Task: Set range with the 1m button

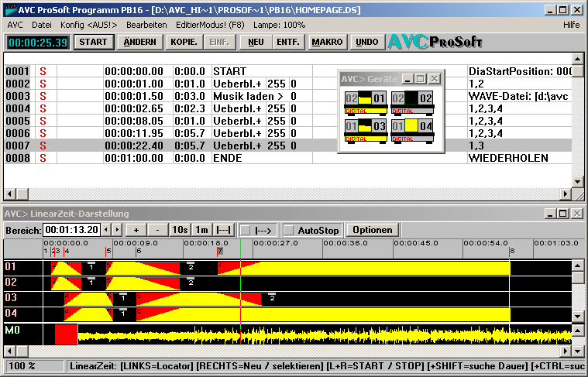Action: coord(201,230)
